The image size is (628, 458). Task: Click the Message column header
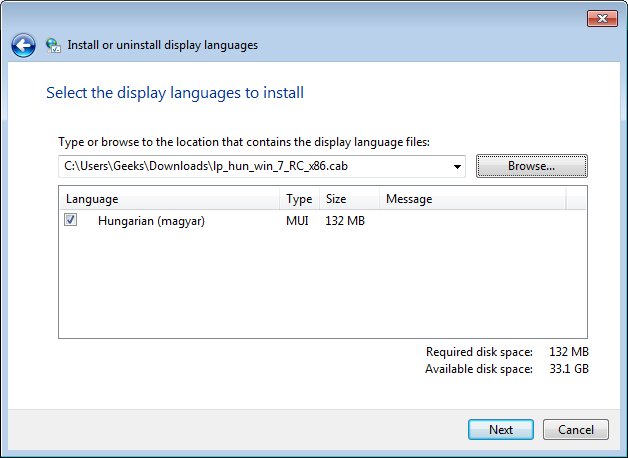coord(473,199)
